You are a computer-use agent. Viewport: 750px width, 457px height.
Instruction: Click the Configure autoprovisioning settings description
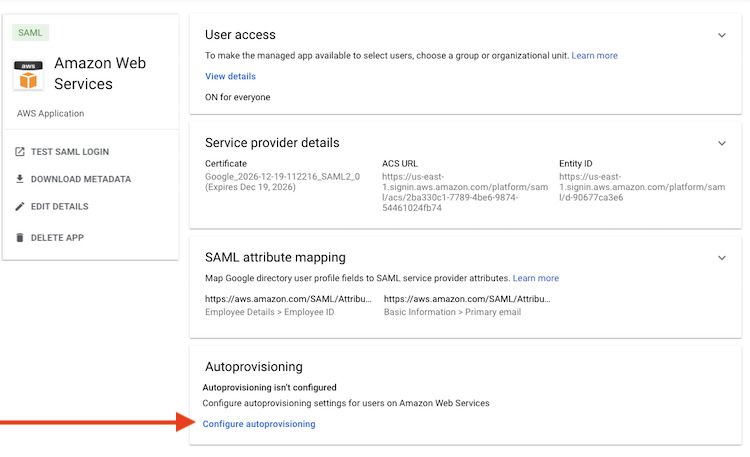point(346,403)
